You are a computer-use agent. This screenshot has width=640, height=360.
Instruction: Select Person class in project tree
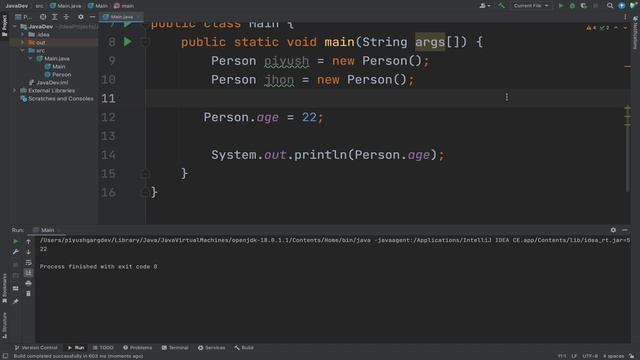[x=58, y=75]
